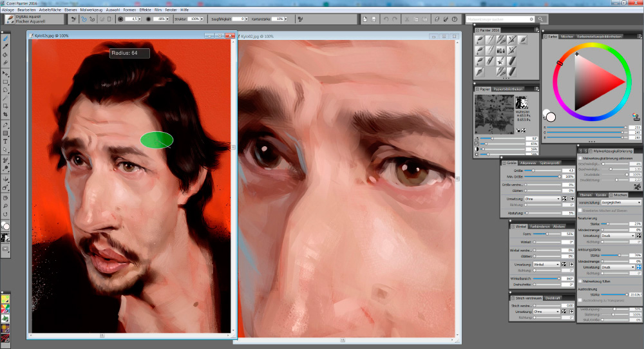Image resolution: width=644 pixels, height=349 pixels.
Task: Switch to the Ebenen tab
Action: [x=585, y=194]
